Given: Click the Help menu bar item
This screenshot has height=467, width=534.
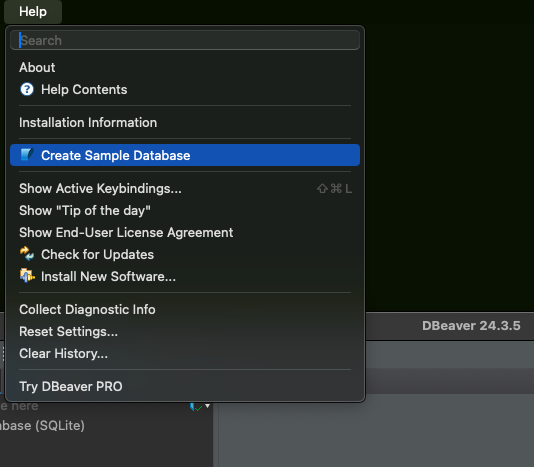Looking at the screenshot, I should pyautogui.click(x=33, y=12).
